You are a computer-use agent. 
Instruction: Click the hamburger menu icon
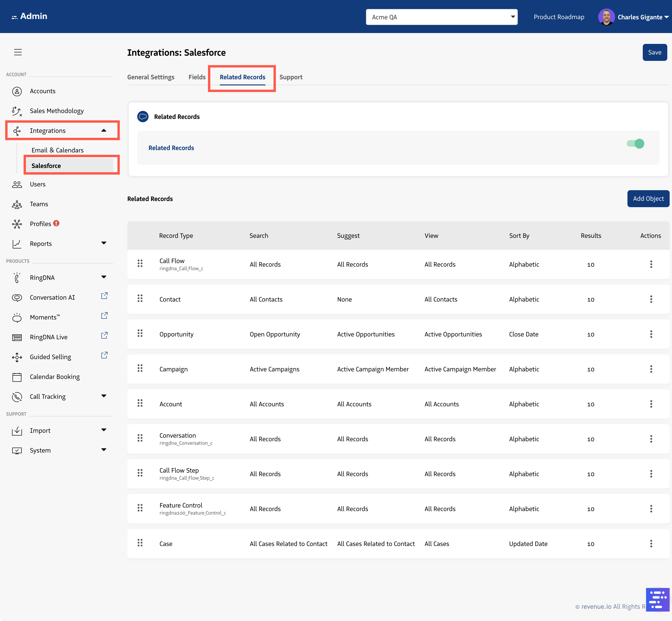[x=18, y=52]
